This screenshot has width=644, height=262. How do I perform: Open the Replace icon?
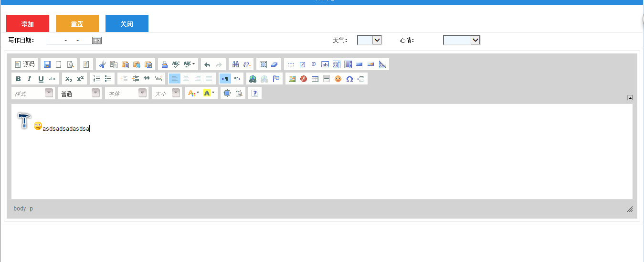click(247, 64)
